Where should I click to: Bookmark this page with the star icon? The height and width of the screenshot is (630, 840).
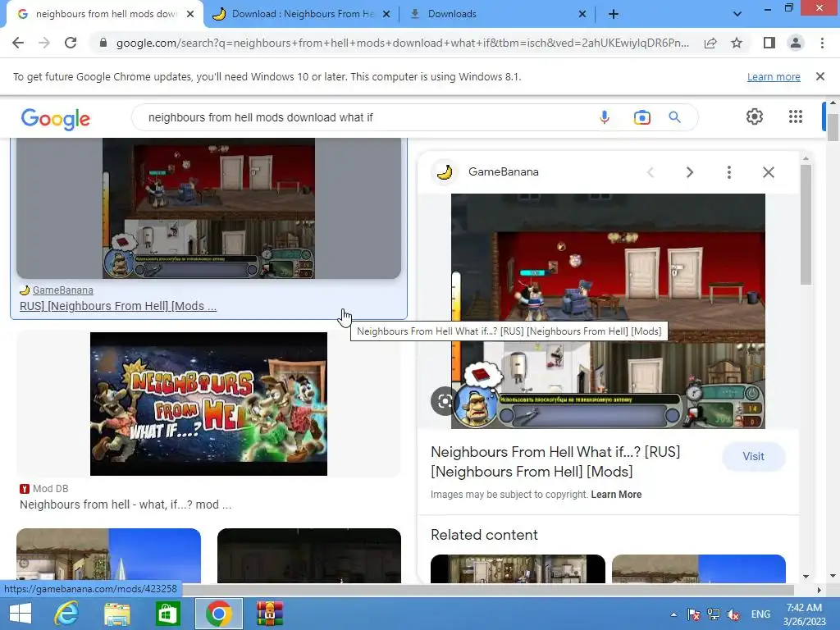click(x=737, y=43)
